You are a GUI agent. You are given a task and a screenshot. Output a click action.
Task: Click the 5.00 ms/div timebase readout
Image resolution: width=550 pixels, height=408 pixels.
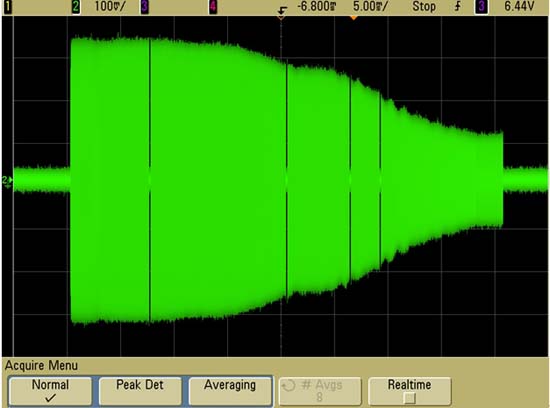370,6
